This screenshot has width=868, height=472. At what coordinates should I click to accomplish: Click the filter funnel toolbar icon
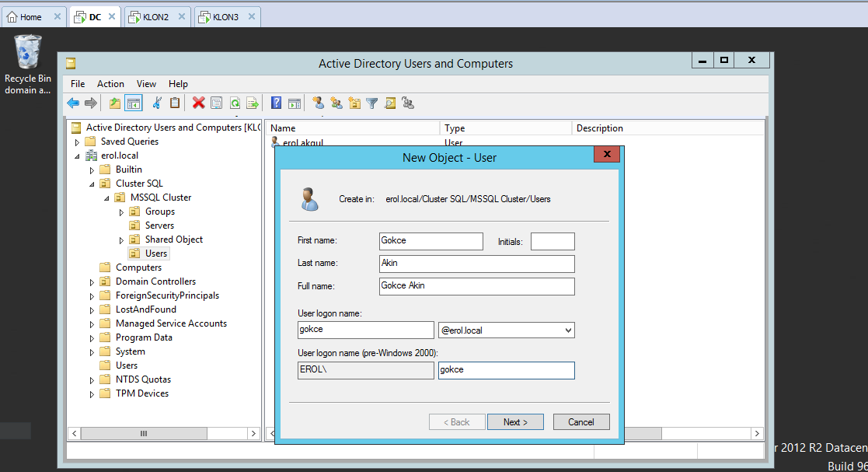(x=372, y=103)
